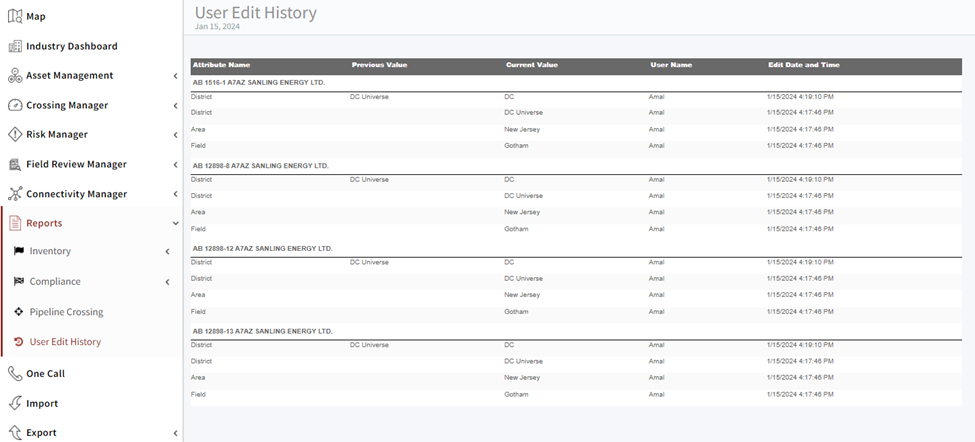Click the User Edit History clock icon
The height and width of the screenshot is (442, 975).
tap(19, 342)
